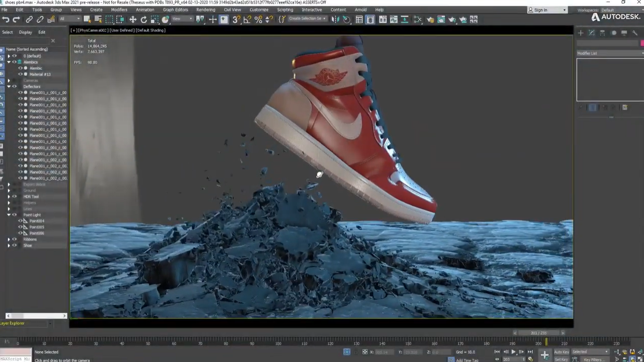Open the Rendered Frame Window icon
The image size is (644, 362).
coord(441,19)
